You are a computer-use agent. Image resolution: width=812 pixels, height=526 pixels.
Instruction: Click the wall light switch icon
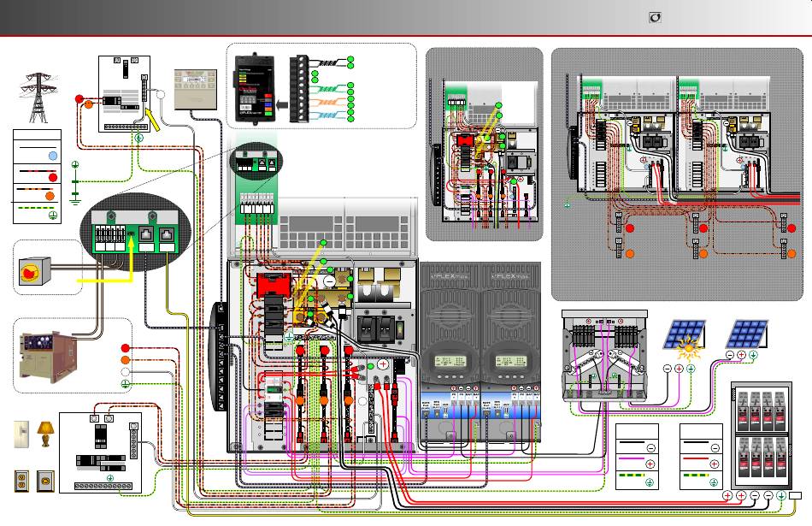(x=21, y=434)
